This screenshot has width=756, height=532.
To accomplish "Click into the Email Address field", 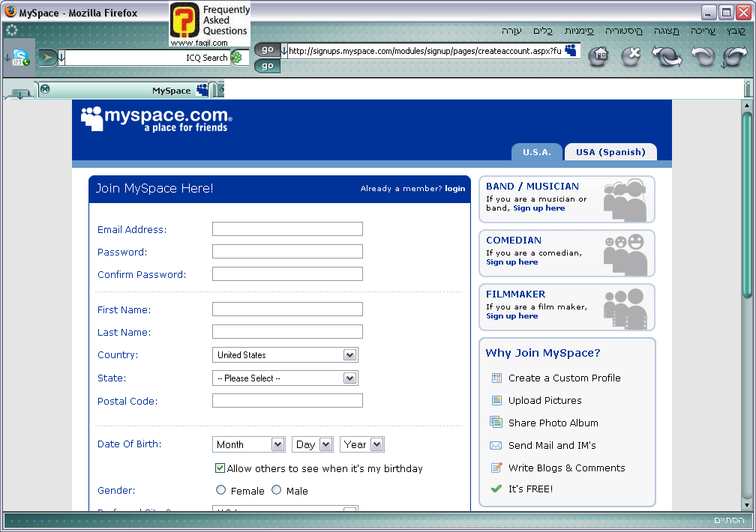I will pos(287,229).
